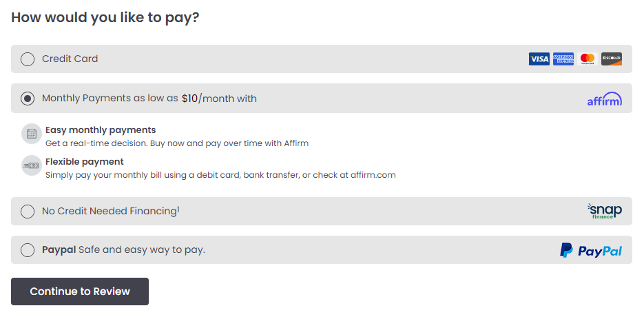Click the cash icon beside Flexible payment
This screenshot has width=644, height=317.
[32, 165]
